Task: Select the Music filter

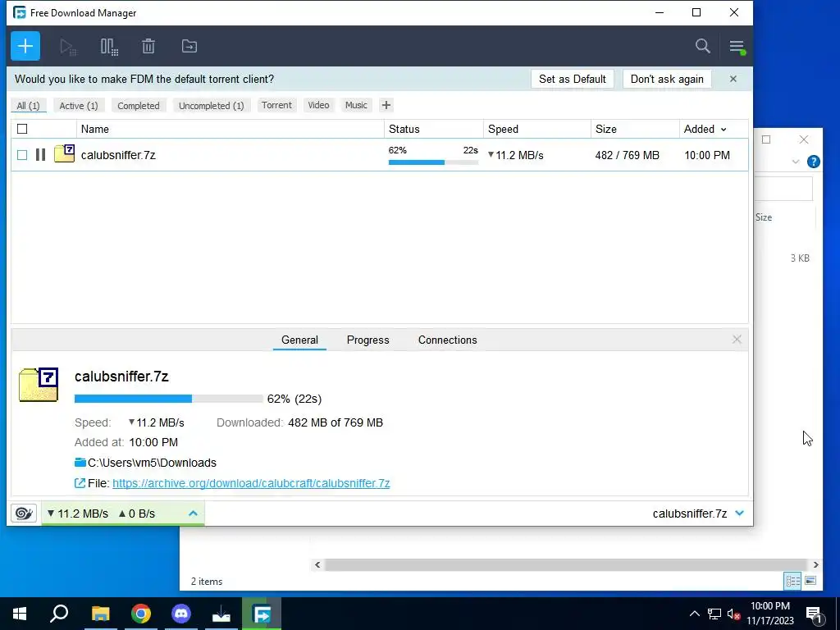Action: coord(356,105)
